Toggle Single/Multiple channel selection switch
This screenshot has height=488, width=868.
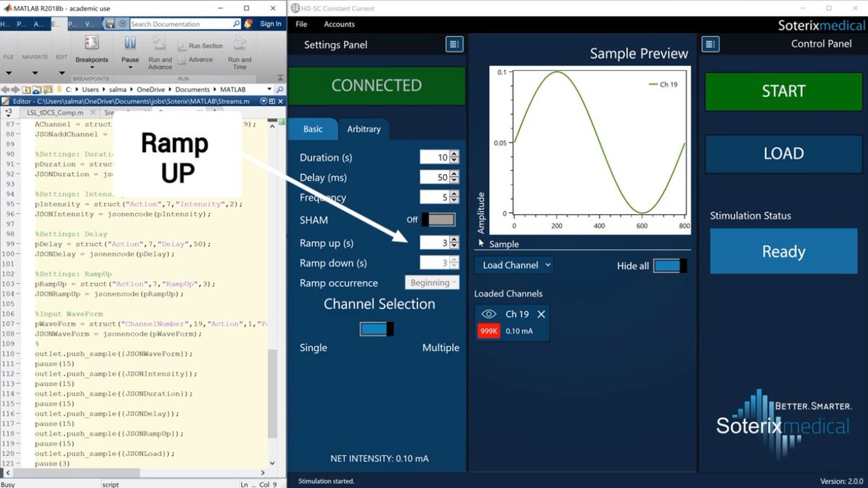pyautogui.click(x=377, y=329)
